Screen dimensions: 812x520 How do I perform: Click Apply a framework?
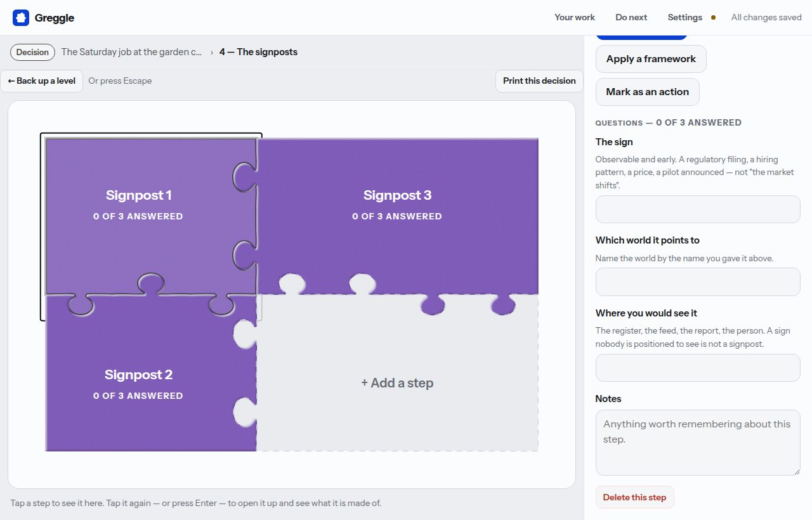(x=651, y=59)
